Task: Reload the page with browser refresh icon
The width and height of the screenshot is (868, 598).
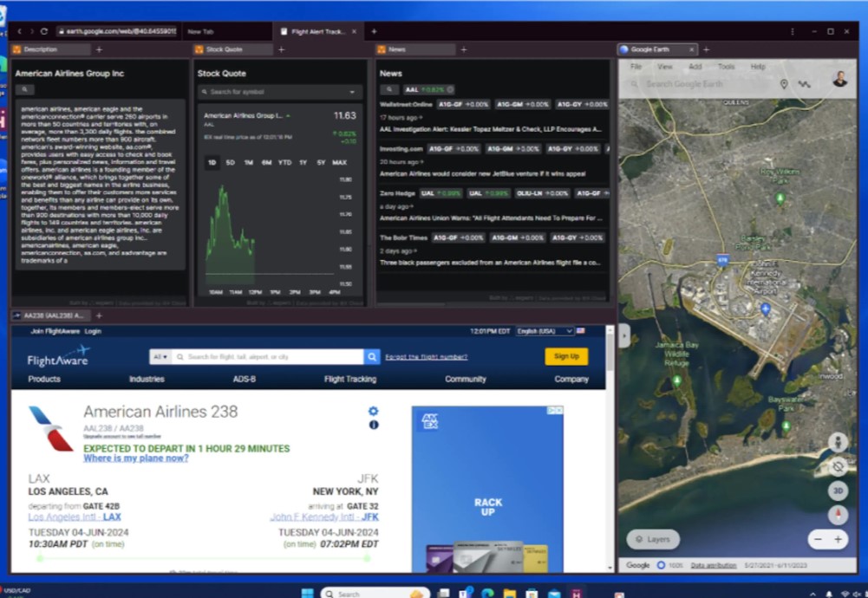Action: [44, 31]
